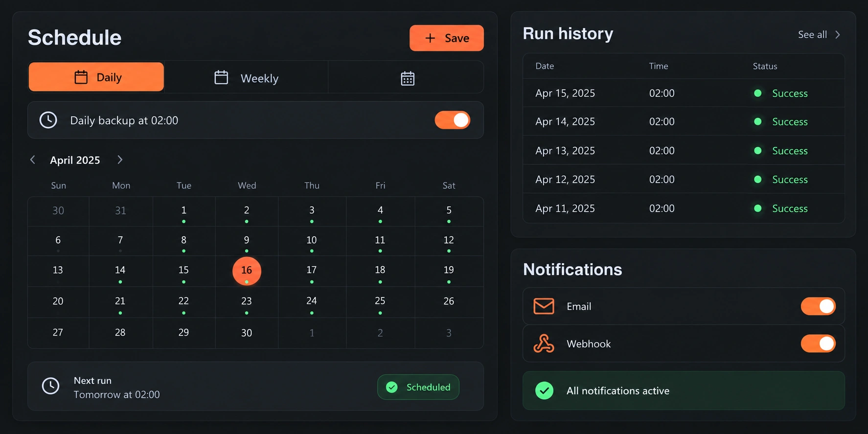Viewport: 868px width, 434px height.
Task: Click the plus icon on Save button
Action: pos(430,38)
